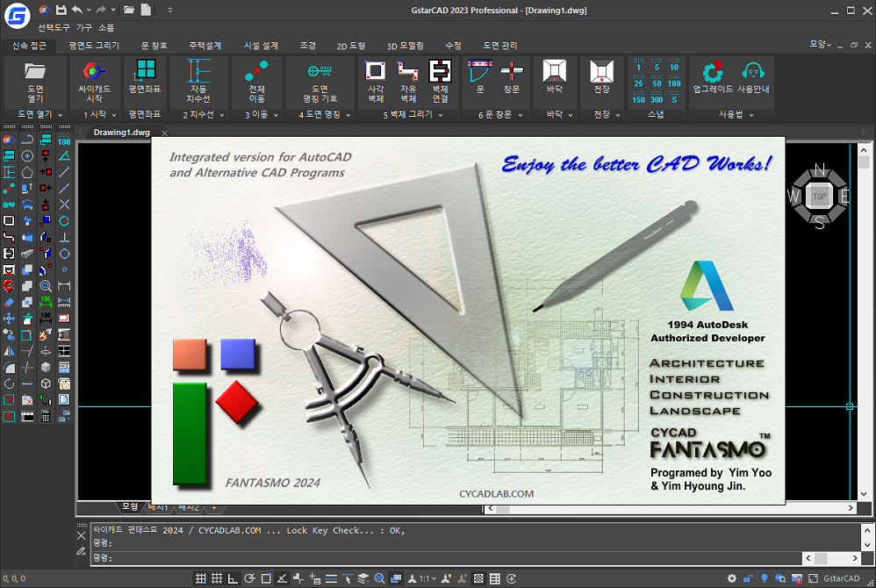Viewport: 876px width, 588px height.
Task: Set snap value to 1
Action: [638, 67]
